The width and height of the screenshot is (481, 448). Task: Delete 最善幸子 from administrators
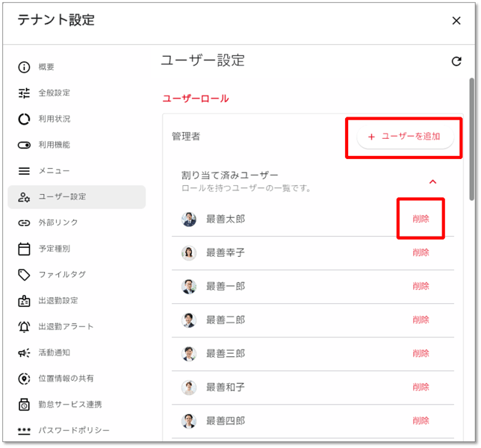[x=421, y=252]
